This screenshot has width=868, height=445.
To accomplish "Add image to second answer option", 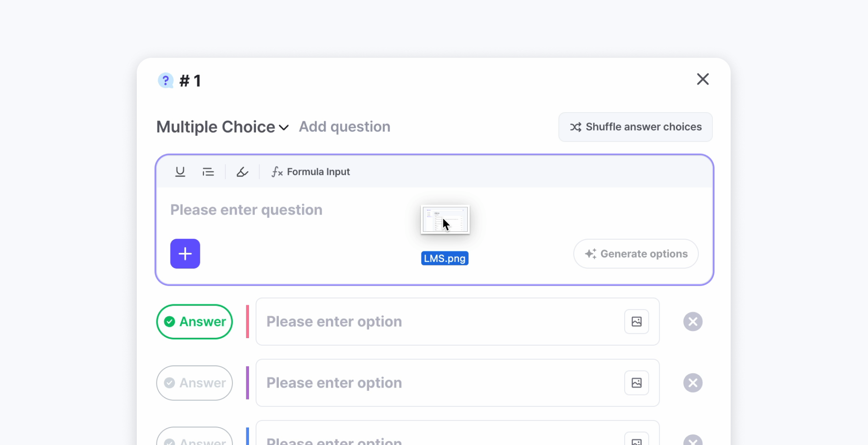I will pos(637,383).
